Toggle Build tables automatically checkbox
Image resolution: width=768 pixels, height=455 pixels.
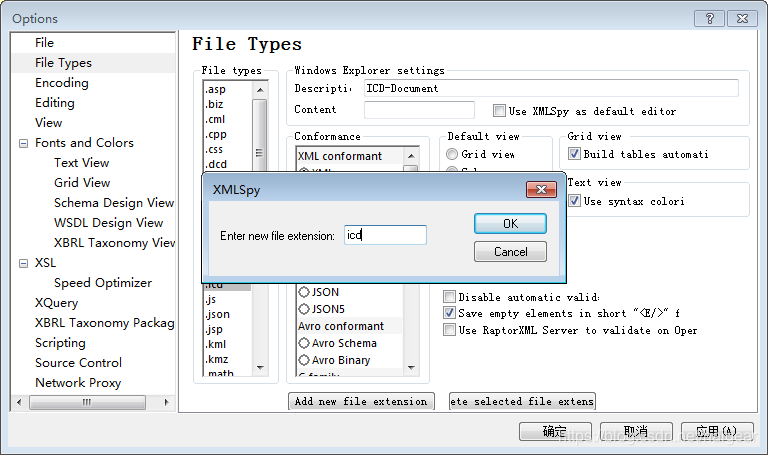[x=574, y=154]
